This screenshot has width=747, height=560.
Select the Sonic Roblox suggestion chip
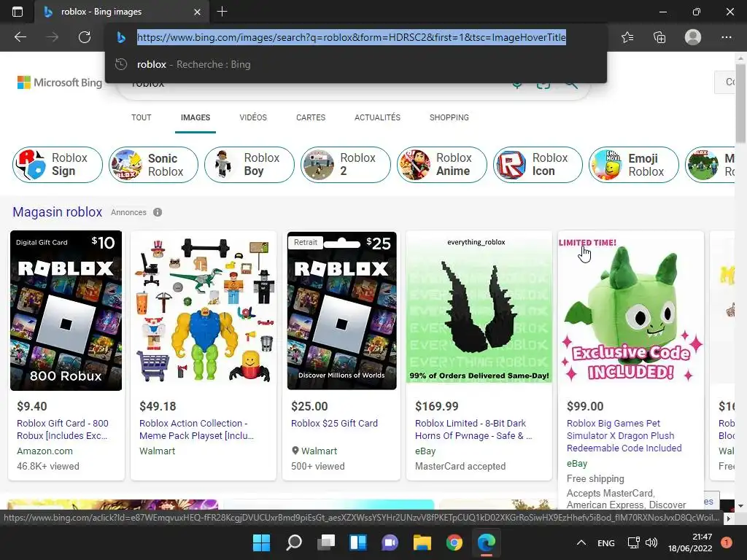pos(153,165)
